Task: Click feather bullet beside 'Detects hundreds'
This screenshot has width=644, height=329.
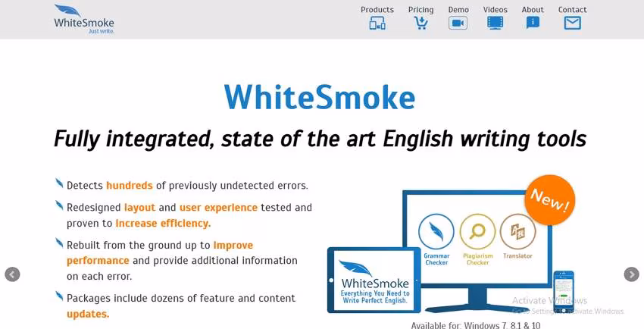Action: click(59, 183)
